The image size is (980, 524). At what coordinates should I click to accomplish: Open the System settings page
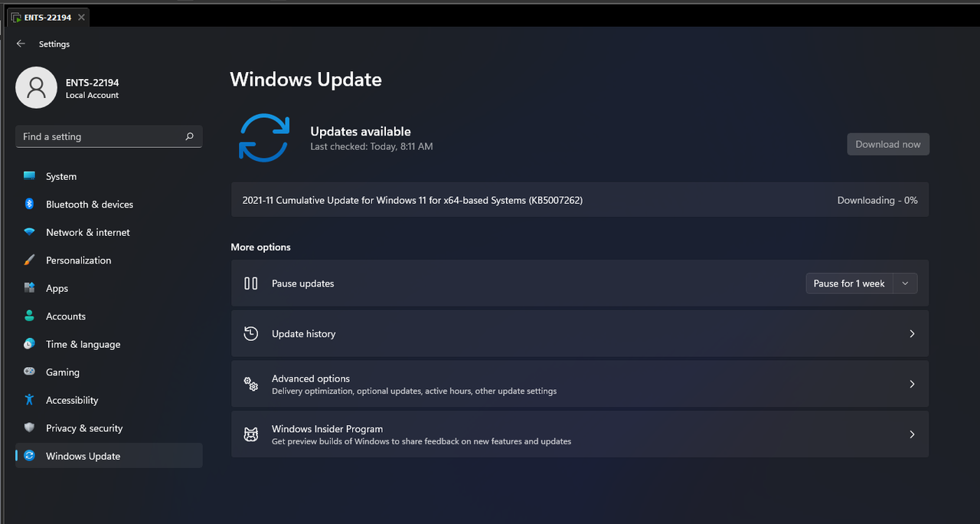(109, 176)
